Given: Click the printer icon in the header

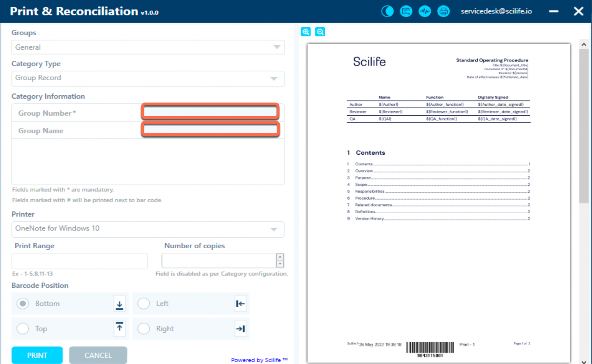Looking at the screenshot, I should pyautogui.click(x=443, y=11).
